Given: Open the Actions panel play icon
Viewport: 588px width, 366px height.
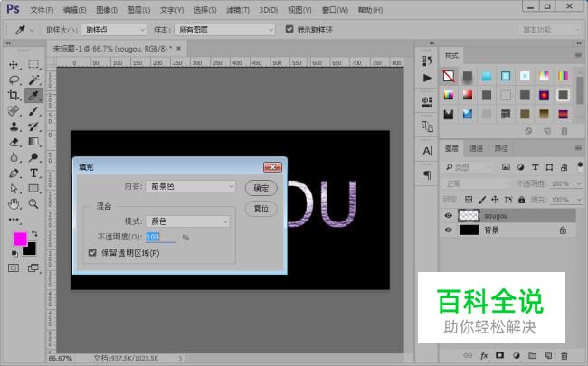Looking at the screenshot, I should 427,78.
